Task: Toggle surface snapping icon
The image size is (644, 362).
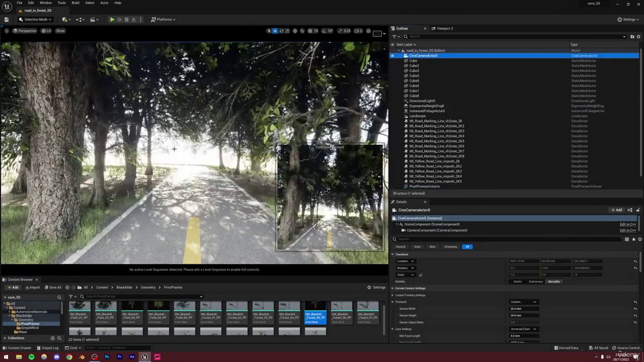Action: 302,31
